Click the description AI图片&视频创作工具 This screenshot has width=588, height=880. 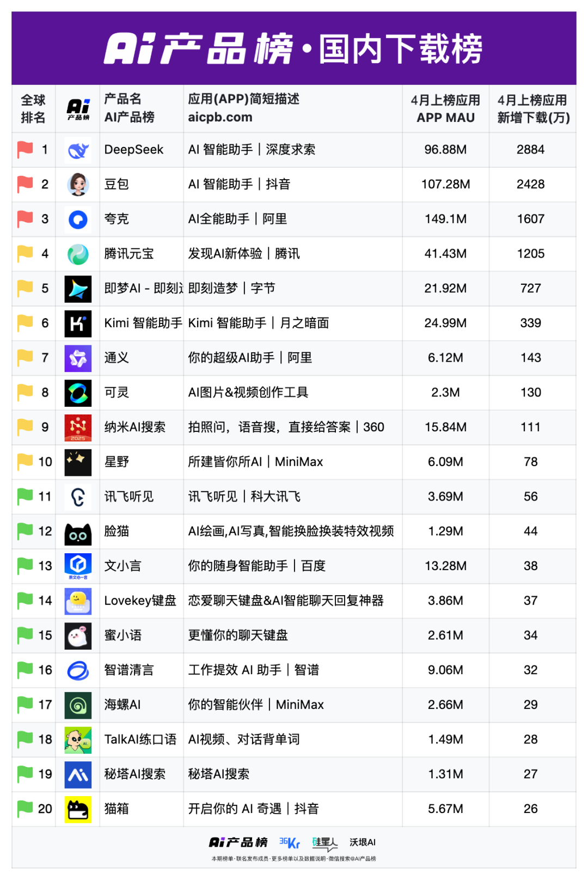[x=248, y=393]
